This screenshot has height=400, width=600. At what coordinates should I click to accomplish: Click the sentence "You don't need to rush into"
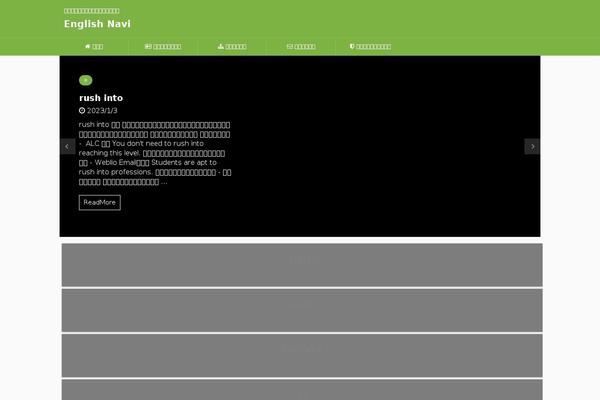[158, 144]
